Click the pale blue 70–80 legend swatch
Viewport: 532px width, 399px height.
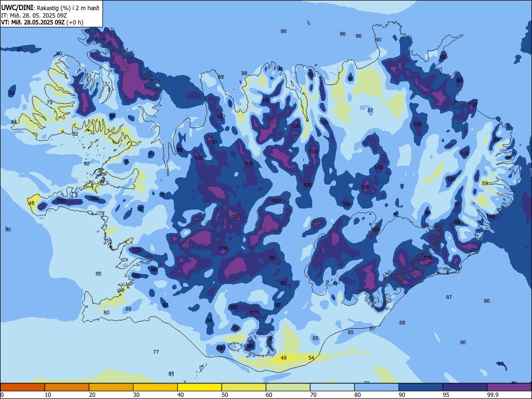pos(332,387)
